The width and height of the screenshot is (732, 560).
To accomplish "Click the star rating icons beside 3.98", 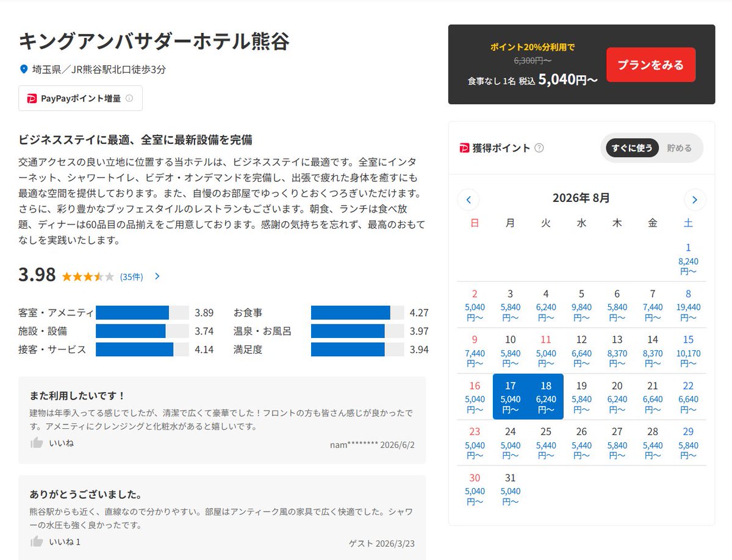I will click(88, 276).
